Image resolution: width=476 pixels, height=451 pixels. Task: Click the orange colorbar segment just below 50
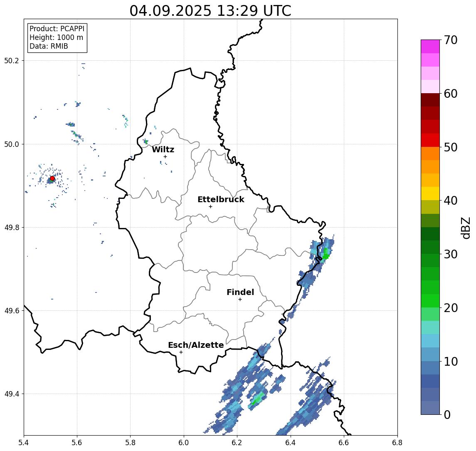(x=430, y=154)
